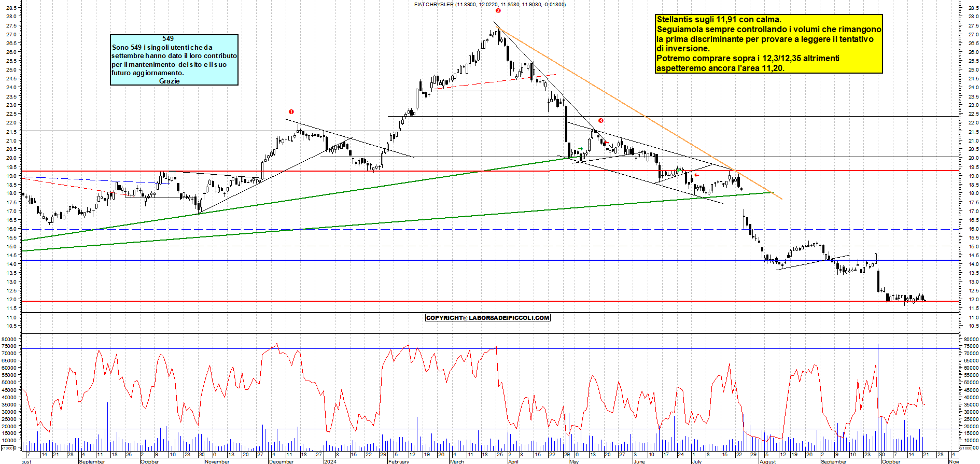Click the 'February' label on the time axis
The width and height of the screenshot is (980, 464).
click(399, 461)
